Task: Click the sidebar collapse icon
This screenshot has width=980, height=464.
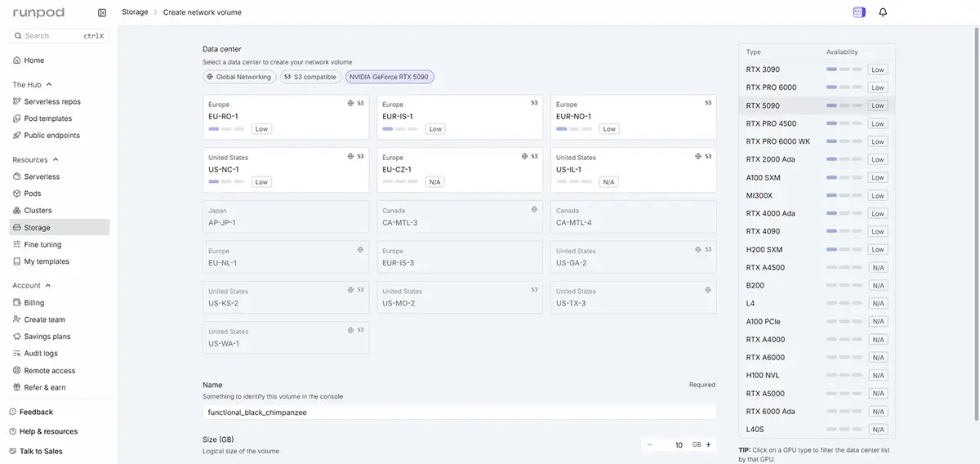Action: (x=102, y=12)
